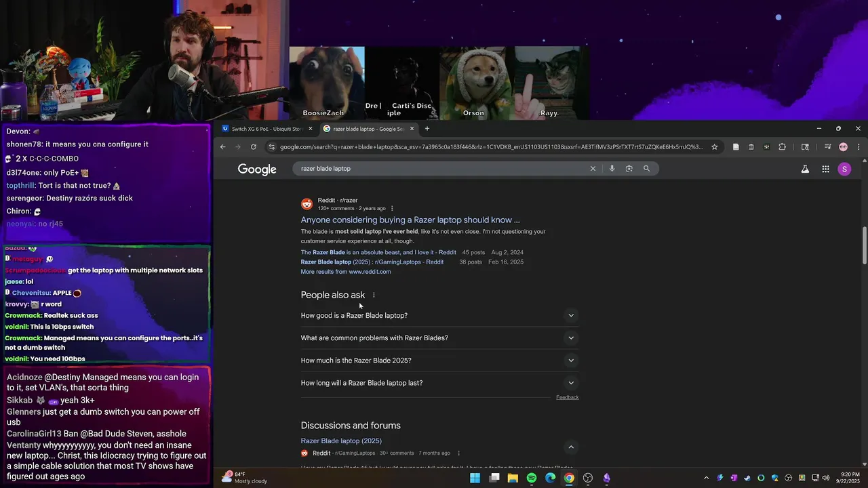Reload the current Google search page
Screen dimensions: 868x488
(254, 147)
